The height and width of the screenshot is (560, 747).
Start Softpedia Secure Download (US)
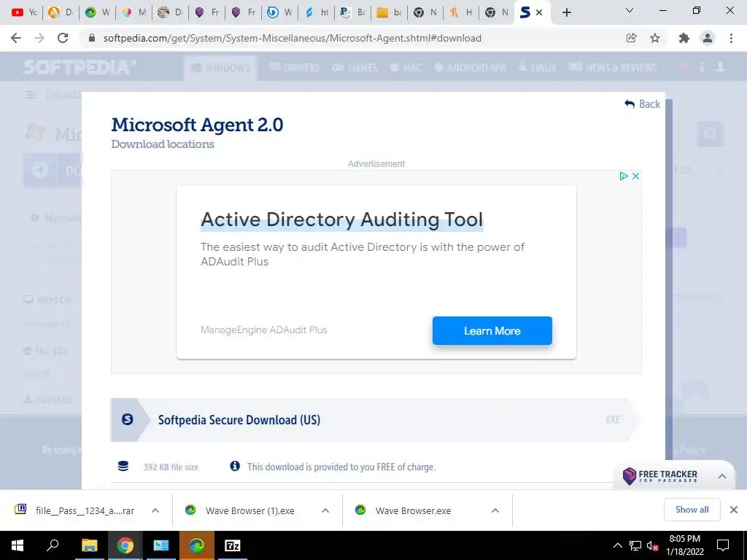(376, 419)
